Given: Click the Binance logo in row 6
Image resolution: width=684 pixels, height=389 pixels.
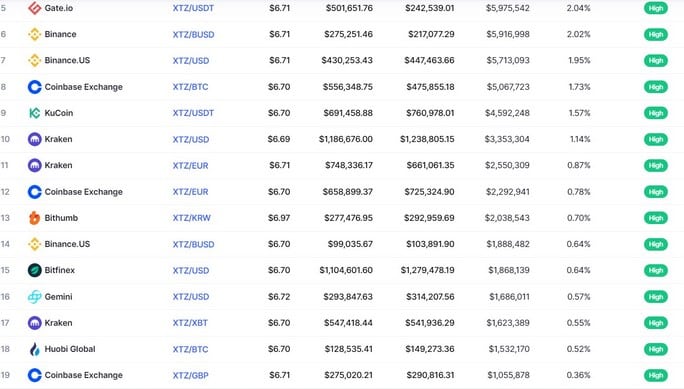Looking at the screenshot, I should 34,34.
